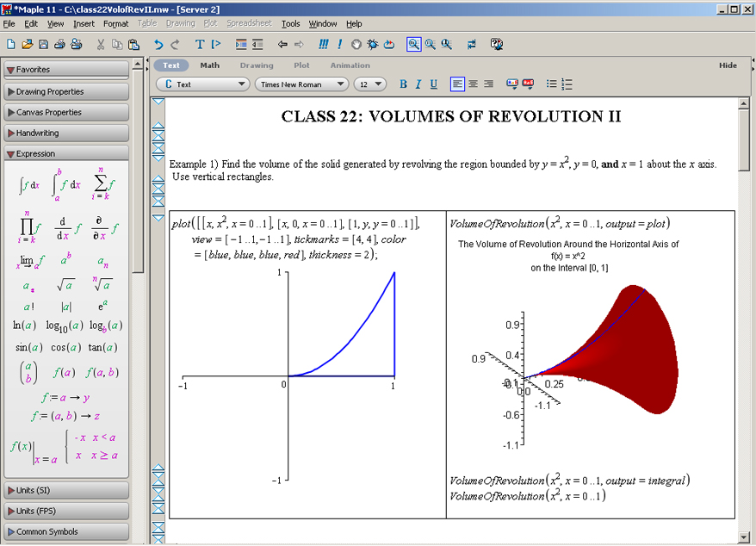Viewport: 756px width, 546px height.
Task: Toggle Italic formatting
Action: click(x=418, y=84)
